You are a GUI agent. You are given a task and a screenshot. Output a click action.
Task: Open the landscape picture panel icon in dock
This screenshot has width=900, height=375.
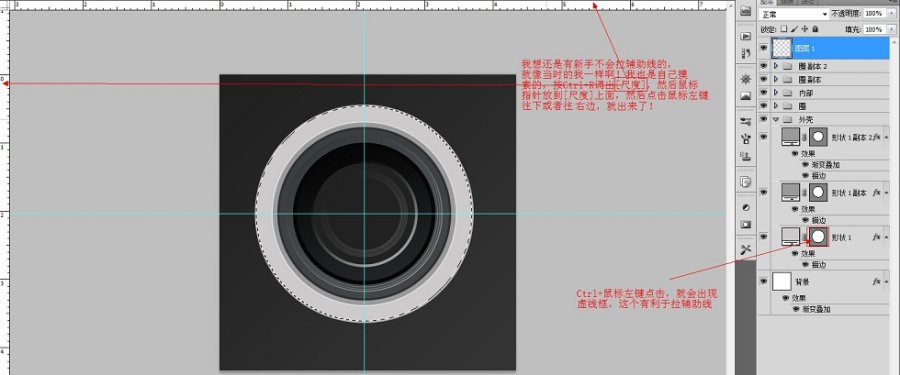746,96
